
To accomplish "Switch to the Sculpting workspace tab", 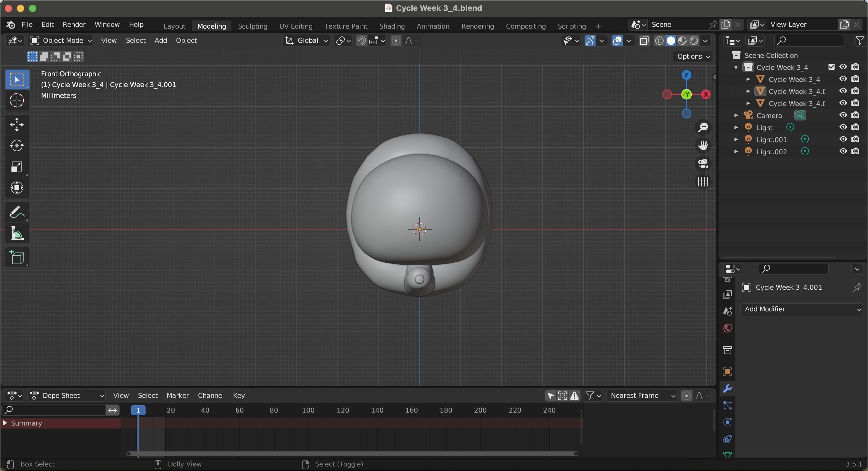I will tap(252, 26).
